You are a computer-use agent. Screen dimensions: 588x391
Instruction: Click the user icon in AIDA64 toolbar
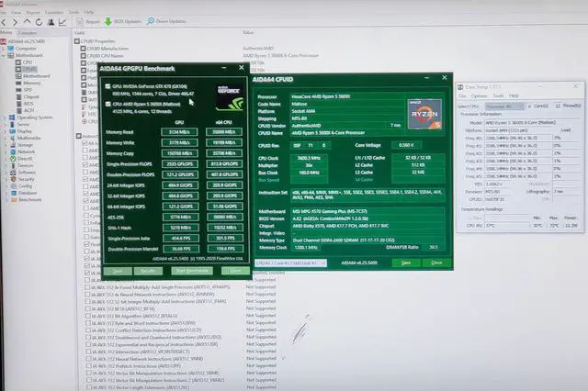coord(51,22)
